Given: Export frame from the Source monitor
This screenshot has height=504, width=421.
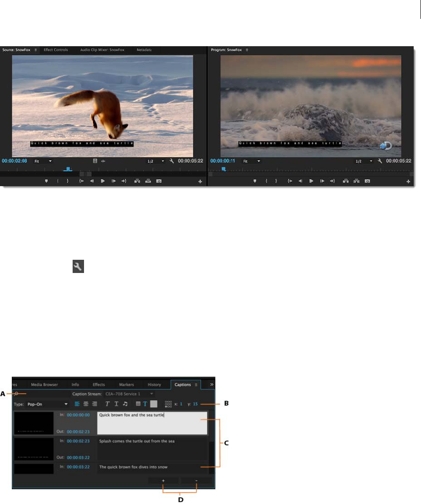Looking at the screenshot, I should 159,181.
